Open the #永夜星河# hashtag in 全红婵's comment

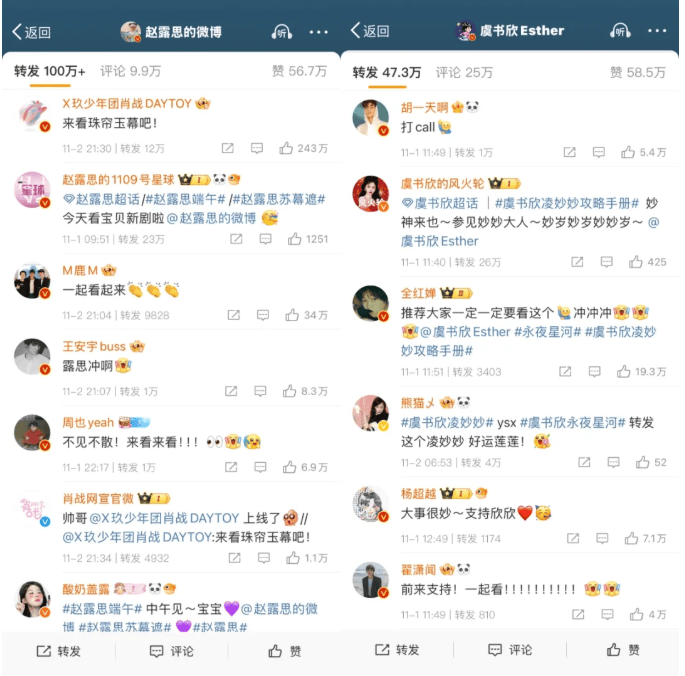pyautogui.click(x=547, y=332)
